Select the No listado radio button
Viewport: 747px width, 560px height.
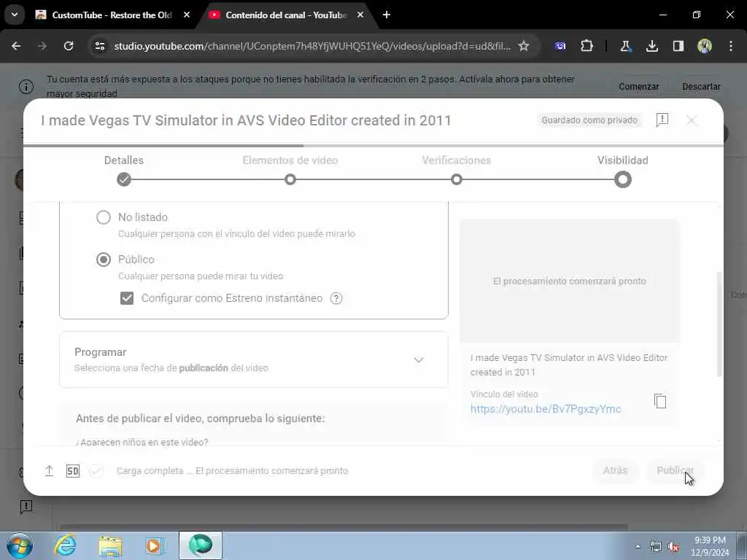104,217
